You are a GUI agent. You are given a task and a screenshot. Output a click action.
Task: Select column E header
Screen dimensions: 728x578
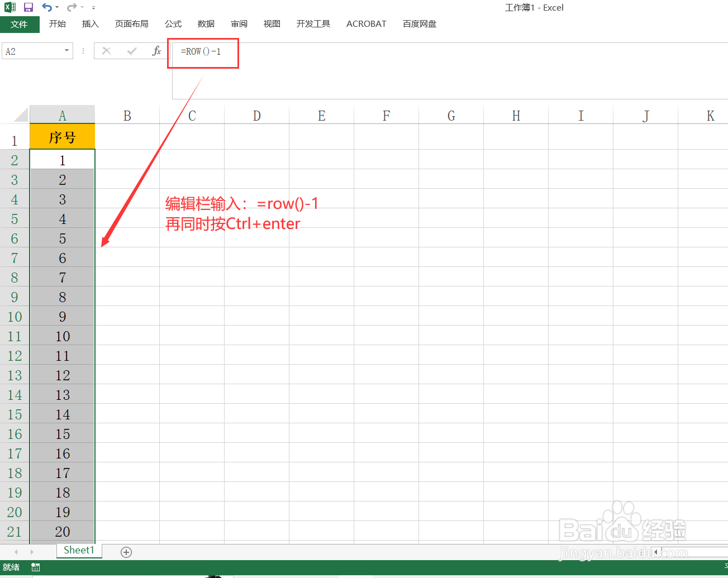pos(322,115)
